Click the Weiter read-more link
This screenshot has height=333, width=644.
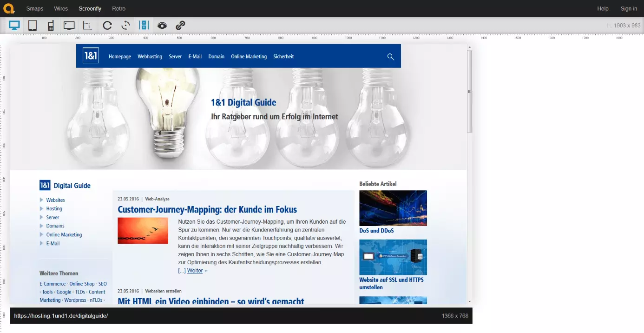pos(195,271)
